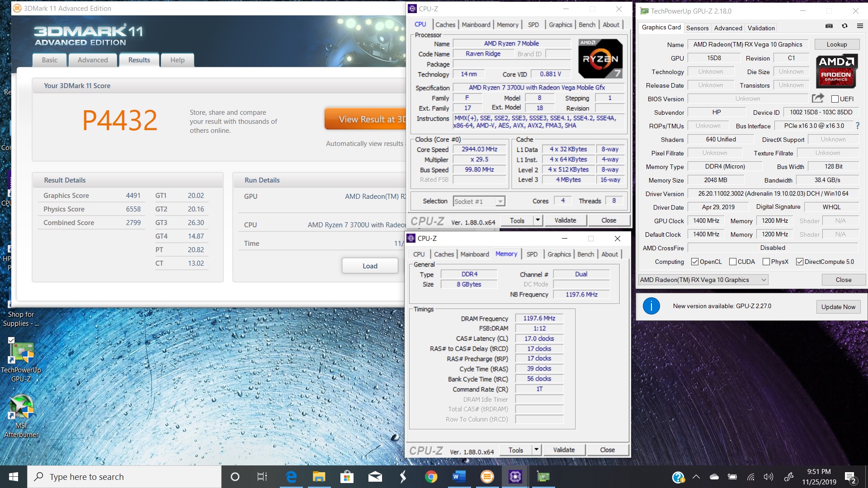Switch to the Sensors tab in GPU-Z
Screen dimensions: 868x488
tap(697, 28)
